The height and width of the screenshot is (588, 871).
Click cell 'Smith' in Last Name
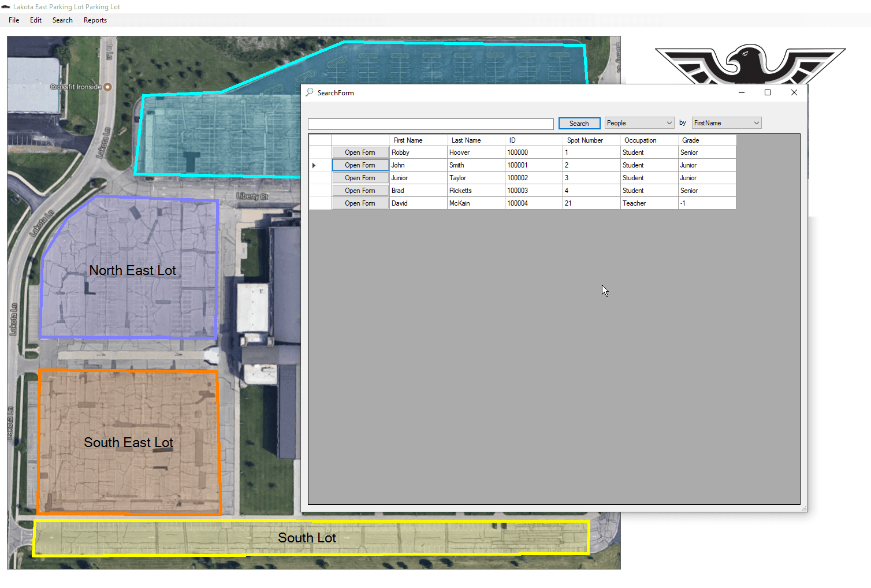point(476,165)
